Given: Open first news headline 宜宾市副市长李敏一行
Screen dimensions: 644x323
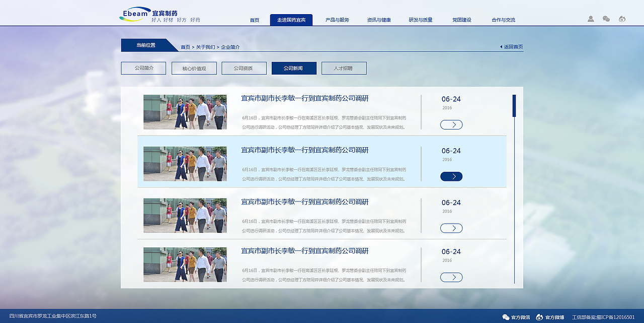Looking at the screenshot, I should tap(305, 98).
